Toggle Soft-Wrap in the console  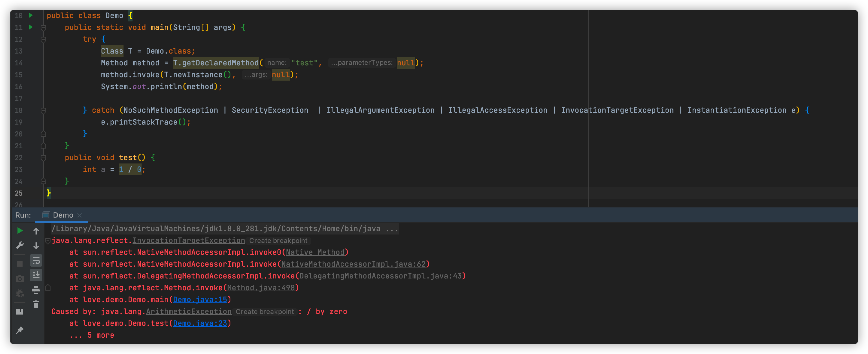(x=36, y=260)
